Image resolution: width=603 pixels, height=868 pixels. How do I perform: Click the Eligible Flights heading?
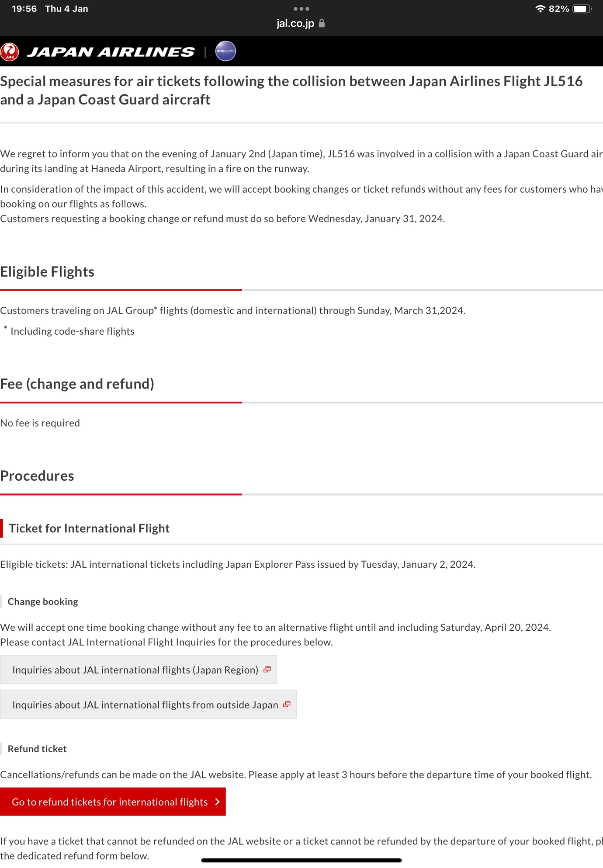[47, 272]
